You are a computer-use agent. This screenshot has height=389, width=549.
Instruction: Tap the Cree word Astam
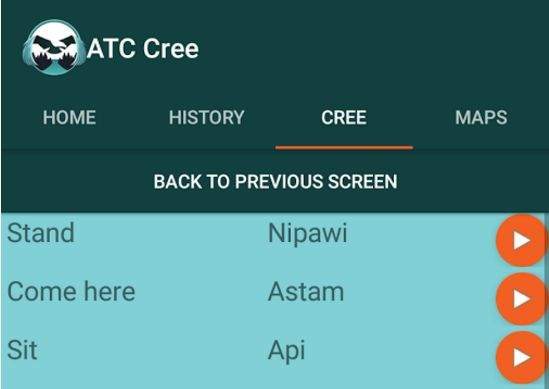coord(306,291)
